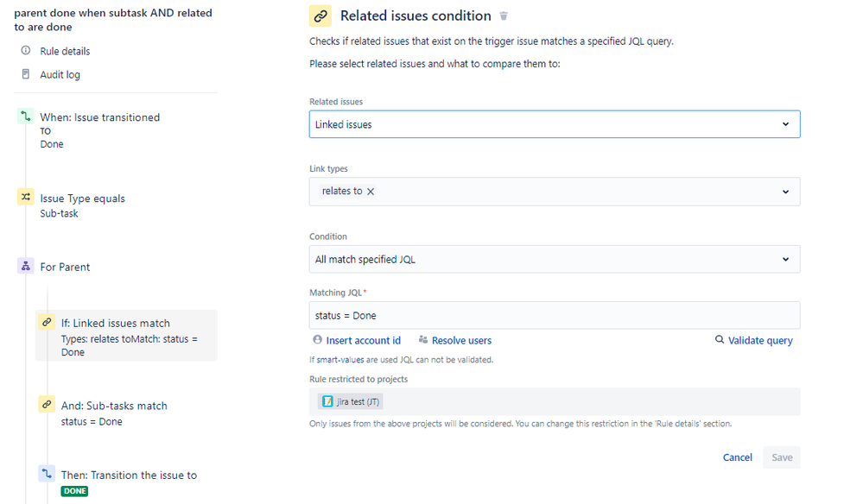Click the Issue Type equals shuffle icon
This screenshot has height=504, width=863.
coord(25,198)
